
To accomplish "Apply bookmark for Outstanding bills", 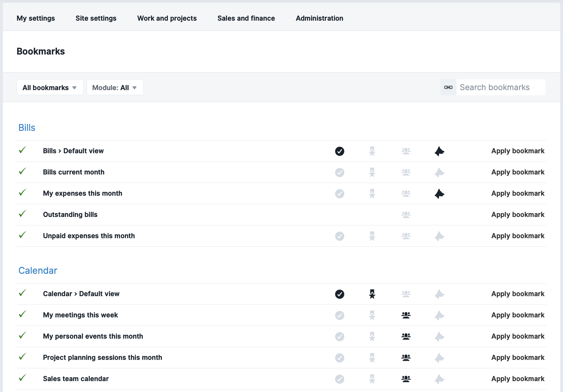I will click(518, 215).
